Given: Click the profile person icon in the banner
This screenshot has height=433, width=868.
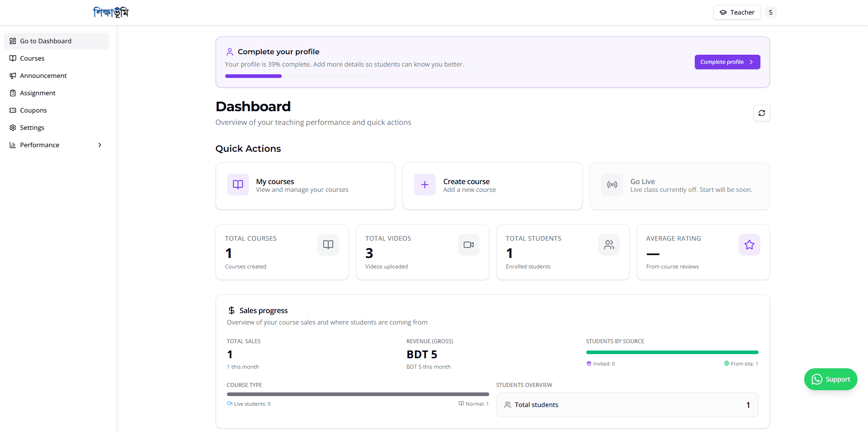Looking at the screenshot, I should [230, 52].
